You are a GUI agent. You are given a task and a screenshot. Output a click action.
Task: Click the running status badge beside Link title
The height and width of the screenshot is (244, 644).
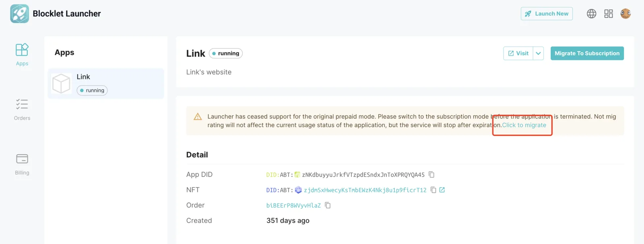point(226,53)
